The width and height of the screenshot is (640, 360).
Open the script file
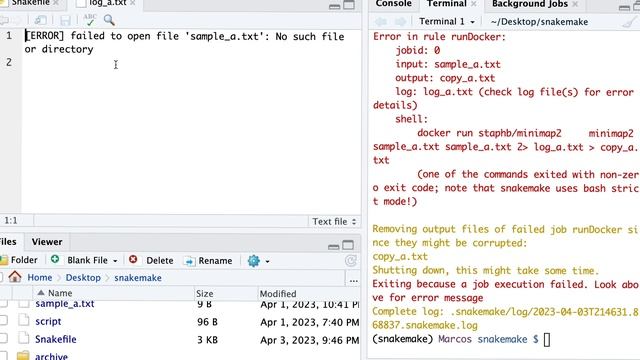(48, 322)
